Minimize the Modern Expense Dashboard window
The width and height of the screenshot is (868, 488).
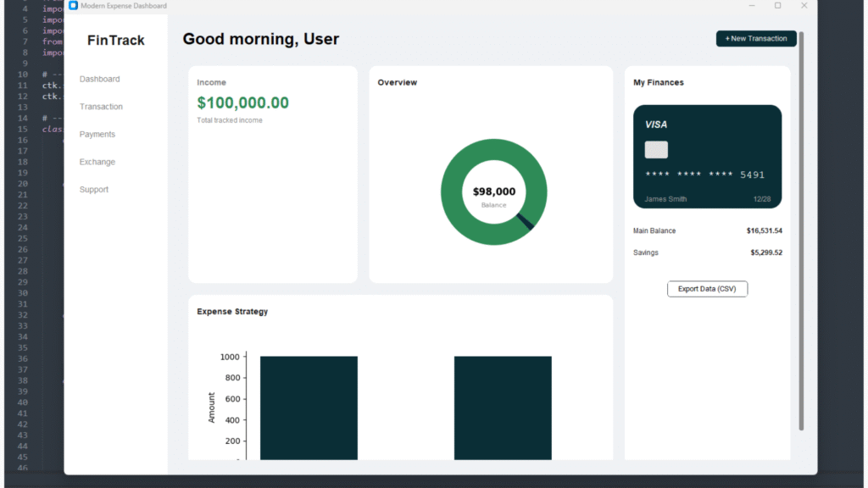[752, 6]
